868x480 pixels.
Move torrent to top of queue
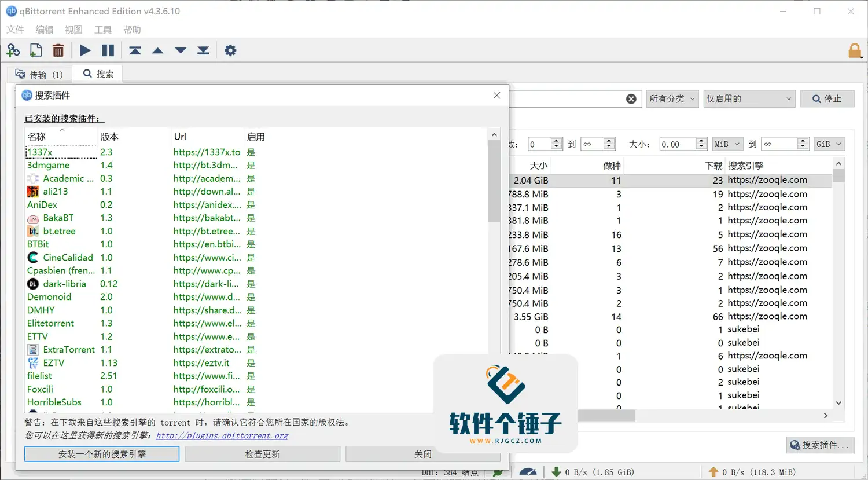(x=135, y=50)
